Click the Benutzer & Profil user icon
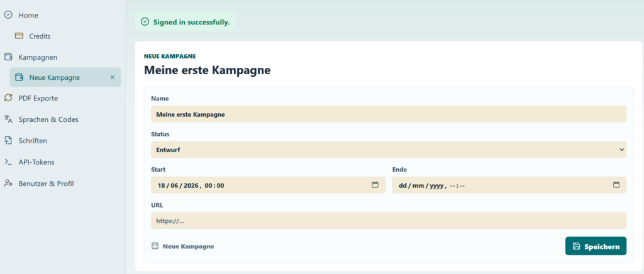644x274 pixels. [8, 183]
